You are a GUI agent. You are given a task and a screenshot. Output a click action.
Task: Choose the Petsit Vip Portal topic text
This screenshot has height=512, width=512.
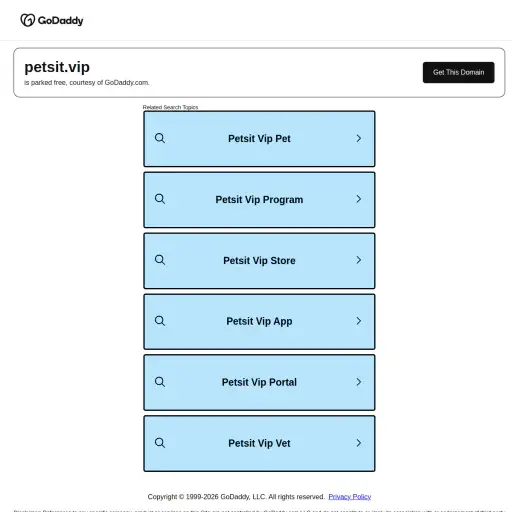tap(259, 382)
